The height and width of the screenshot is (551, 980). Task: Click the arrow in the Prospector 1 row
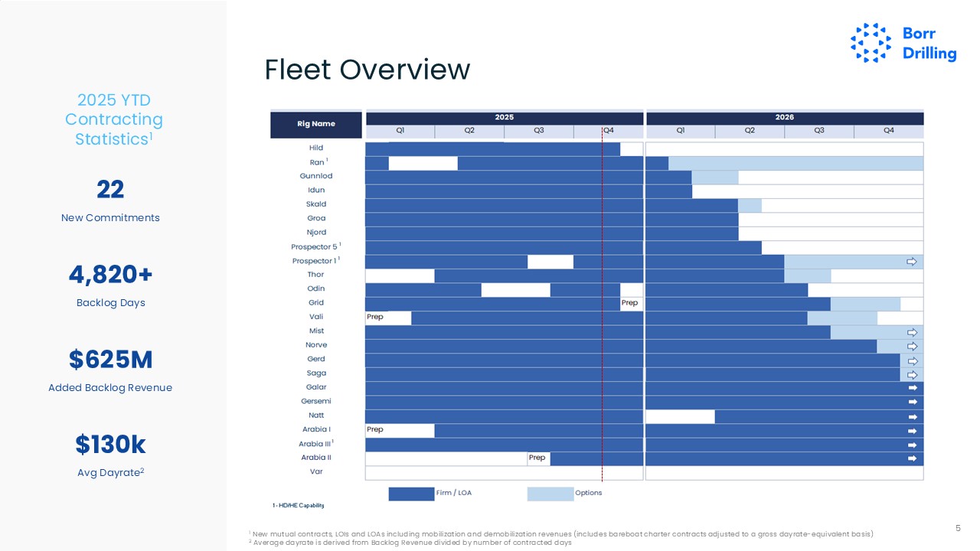pos(911,262)
